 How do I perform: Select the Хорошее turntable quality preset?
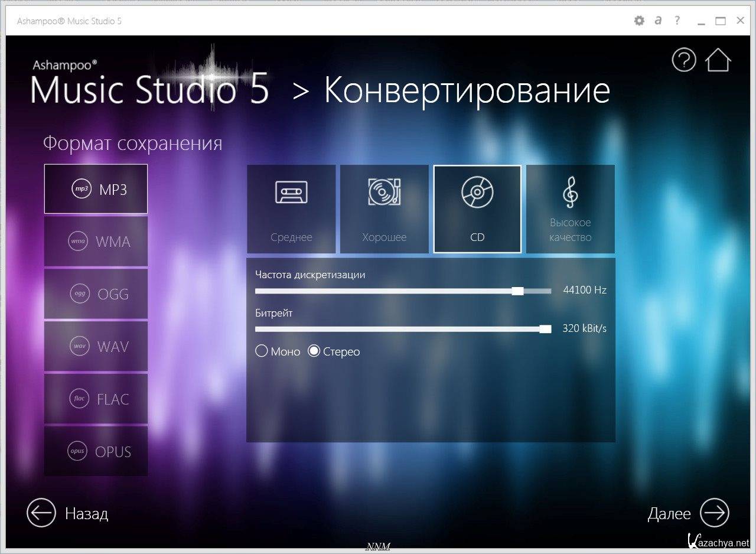point(384,209)
